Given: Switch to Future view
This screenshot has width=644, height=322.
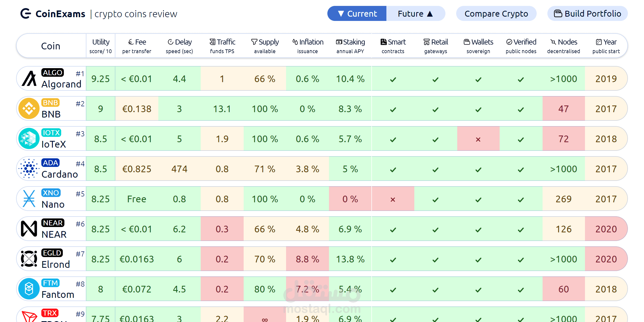Looking at the screenshot, I should 416,13.
